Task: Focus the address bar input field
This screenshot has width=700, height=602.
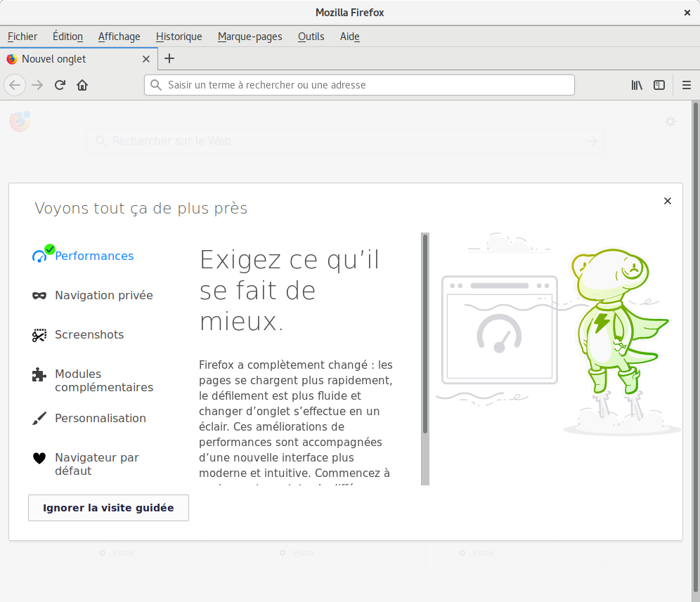Action: (359, 85)
